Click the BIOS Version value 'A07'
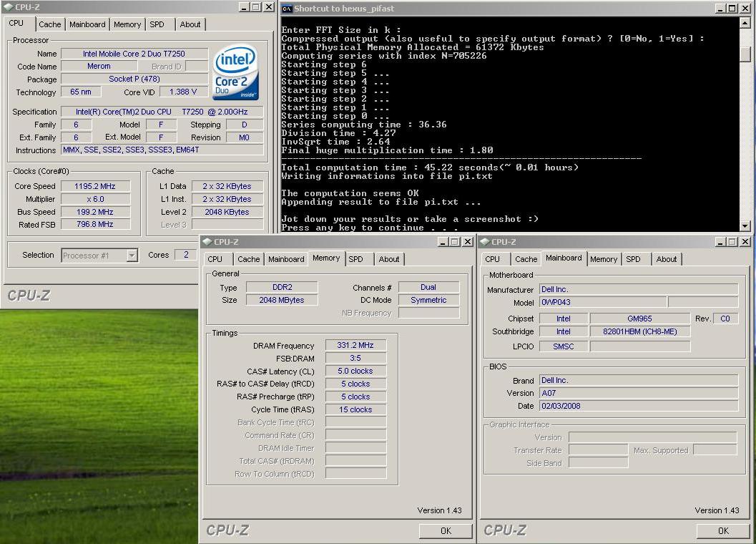 [639, 393]
